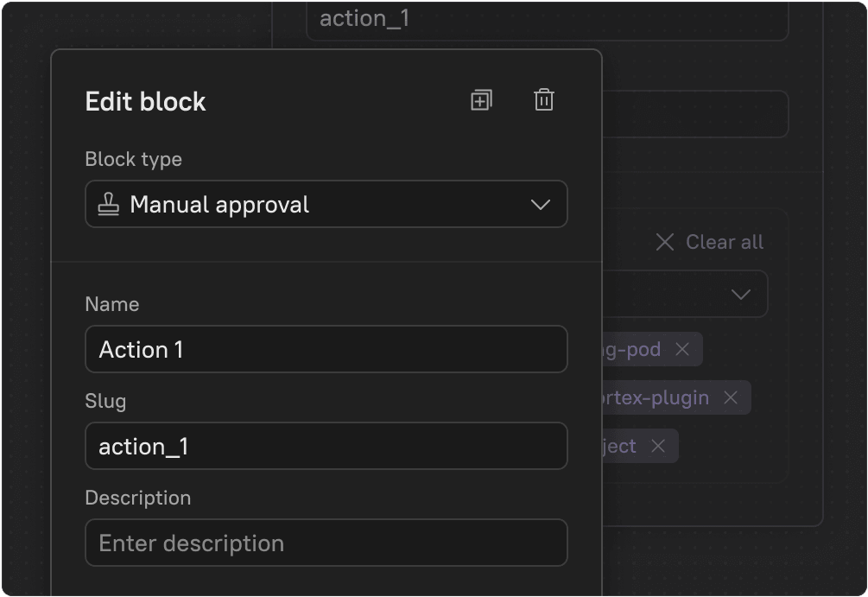Viewport: 868px width, 597px height.
Task: Open the Manual approval selector
Action: click(326, 204)
